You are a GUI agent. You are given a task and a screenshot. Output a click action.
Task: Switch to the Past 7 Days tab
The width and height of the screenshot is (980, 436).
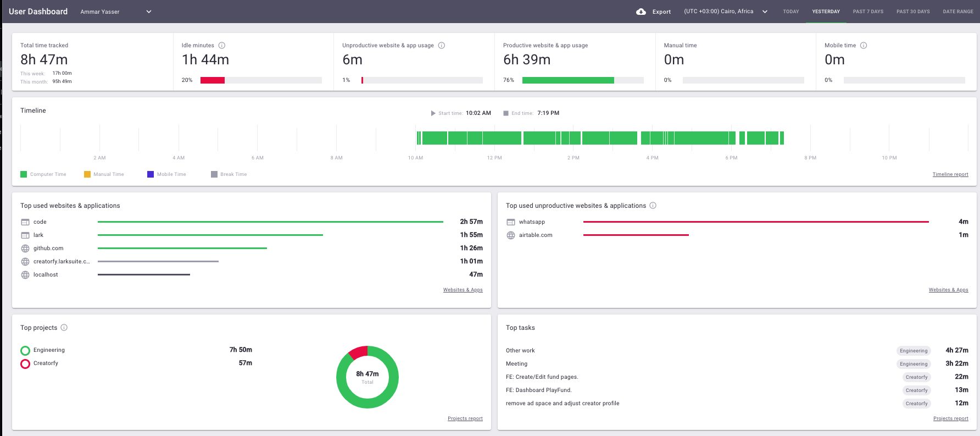coord(868,12)
